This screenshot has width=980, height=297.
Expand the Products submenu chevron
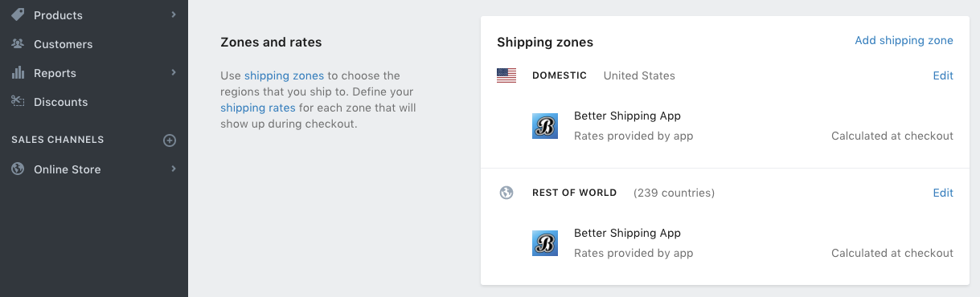coord(174,14)
